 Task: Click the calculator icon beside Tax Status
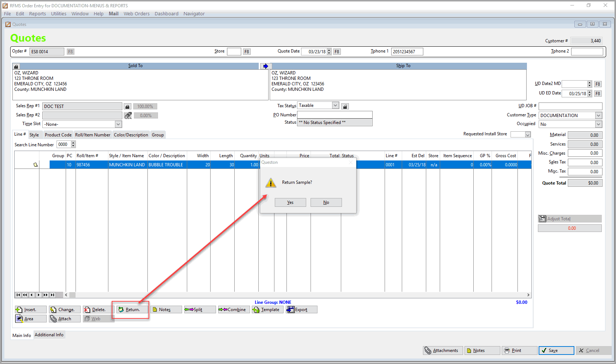click(344, 105)
